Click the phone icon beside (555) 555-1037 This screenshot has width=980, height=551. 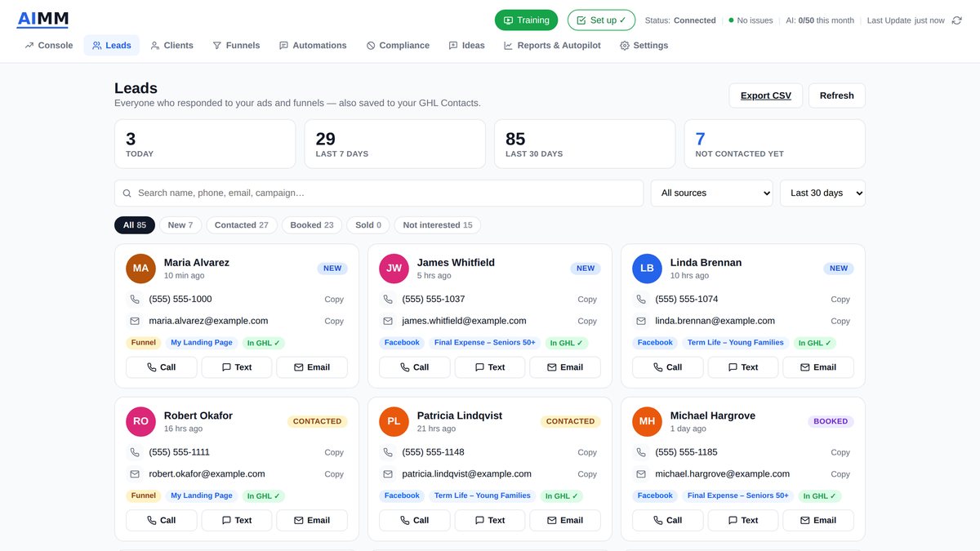coord(388,300)
